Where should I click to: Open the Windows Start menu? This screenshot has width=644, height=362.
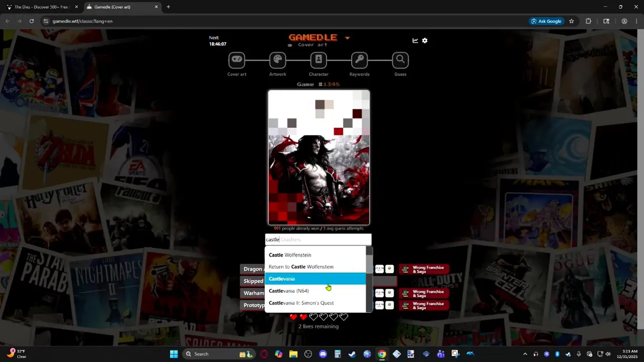tap(174, 354)
